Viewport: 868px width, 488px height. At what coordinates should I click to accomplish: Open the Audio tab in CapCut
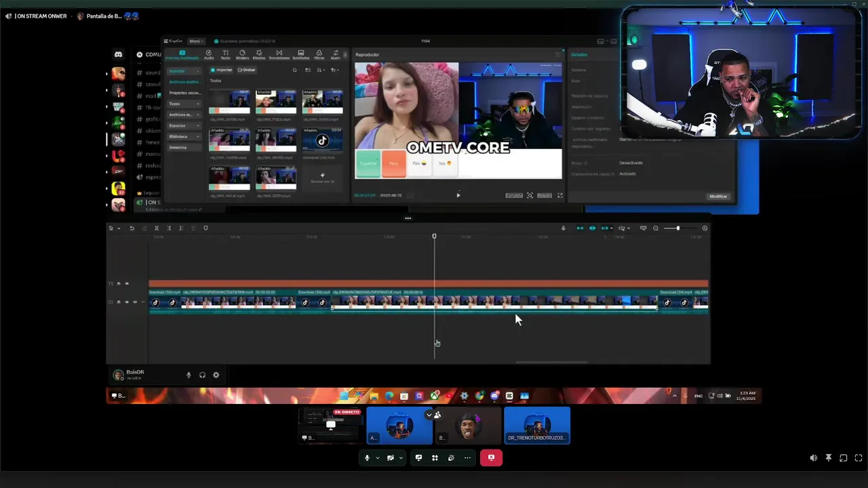(209, 55)
